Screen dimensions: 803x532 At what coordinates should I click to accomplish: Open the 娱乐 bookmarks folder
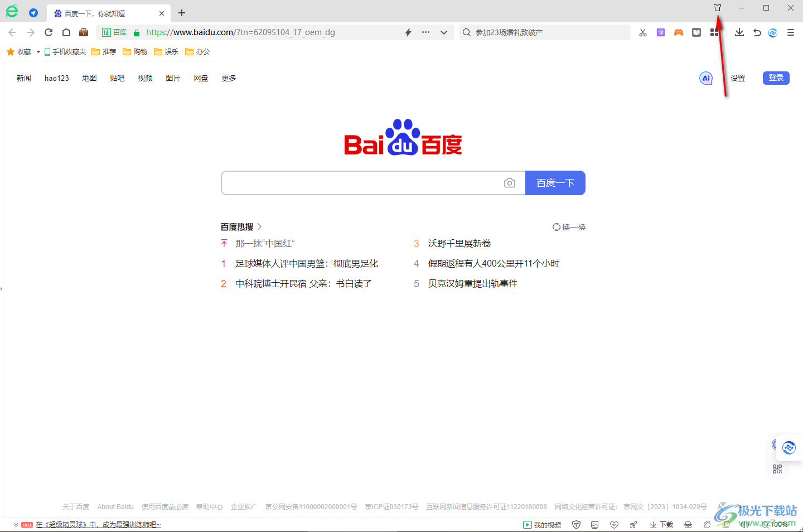(x=166, y=52)
